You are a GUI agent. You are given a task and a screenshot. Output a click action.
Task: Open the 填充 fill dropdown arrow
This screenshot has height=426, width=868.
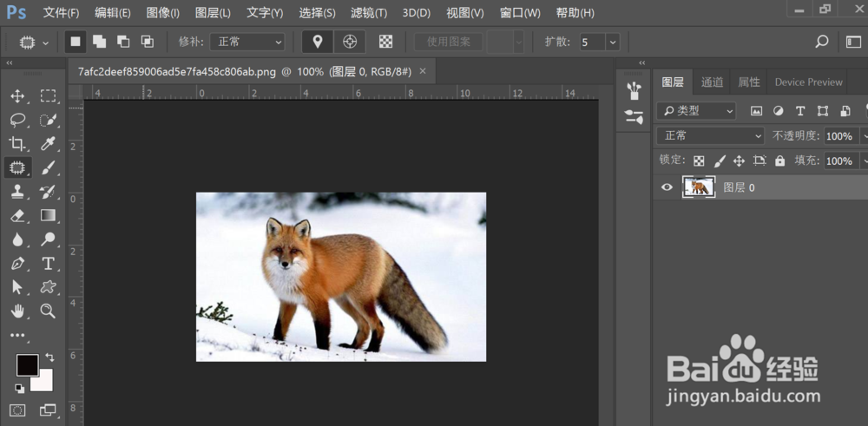pyautogui.click(x=863, y=161)
